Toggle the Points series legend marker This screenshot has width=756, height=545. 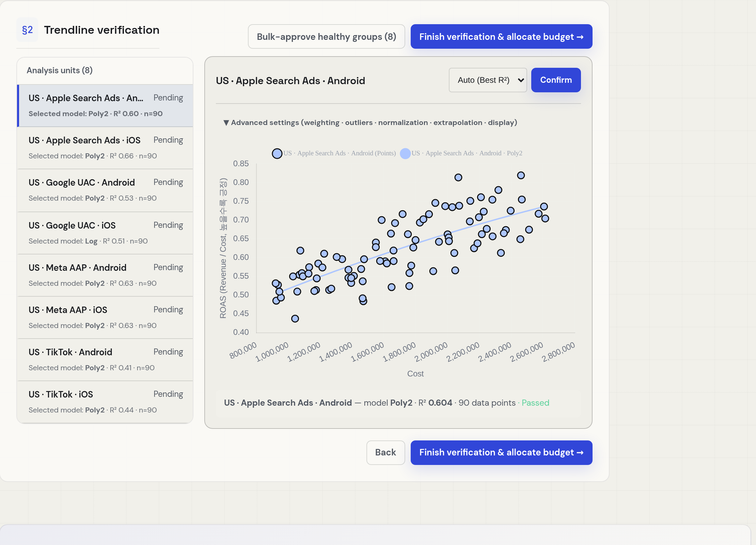(277, 154)
